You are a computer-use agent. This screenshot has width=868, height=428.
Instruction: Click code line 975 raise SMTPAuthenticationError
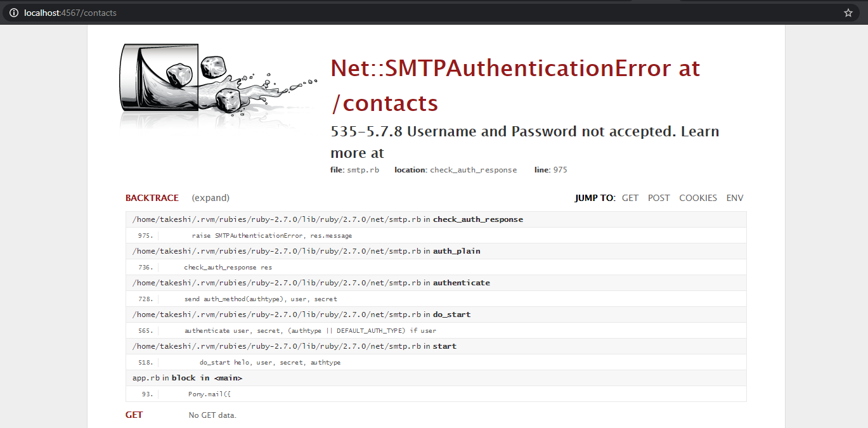436,235
